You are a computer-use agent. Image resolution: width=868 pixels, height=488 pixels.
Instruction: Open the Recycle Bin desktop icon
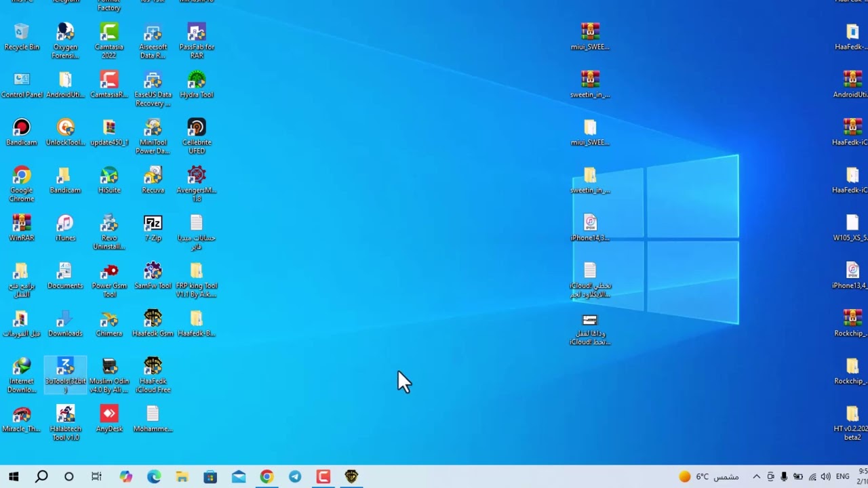coord(22,37)
